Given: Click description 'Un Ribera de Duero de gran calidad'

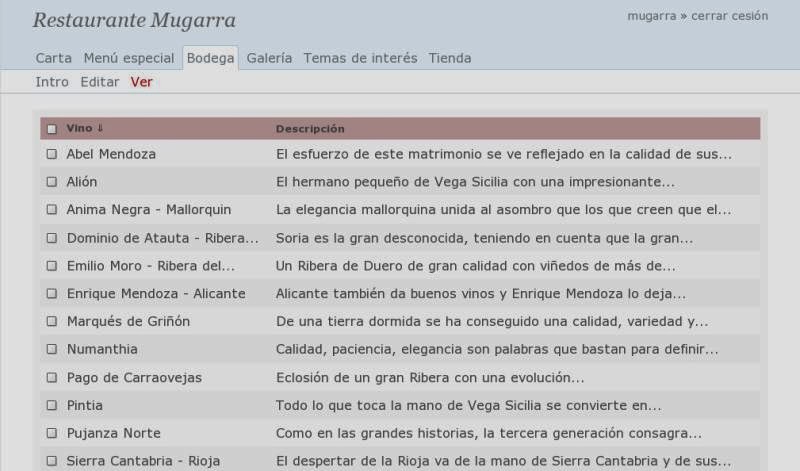Looking at the screenshot, I should [x=476, y=266].
